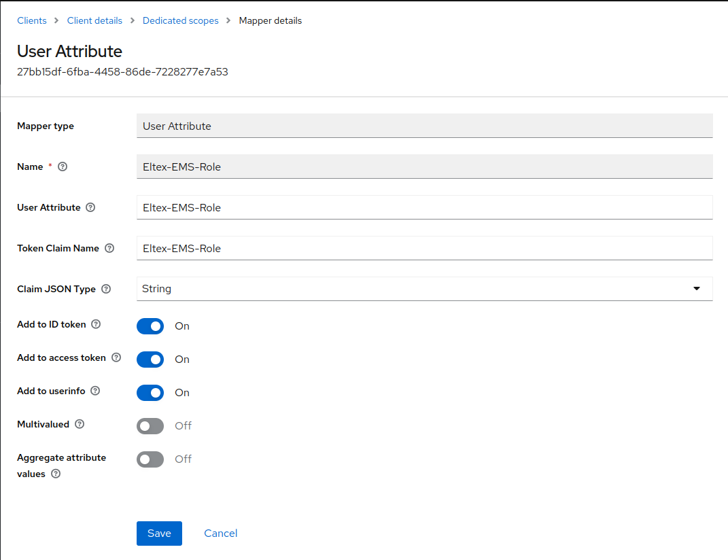The image size is (728, 560).
Task: Expand the Claim JSON Type dropdown
Action: click(424, 289)
